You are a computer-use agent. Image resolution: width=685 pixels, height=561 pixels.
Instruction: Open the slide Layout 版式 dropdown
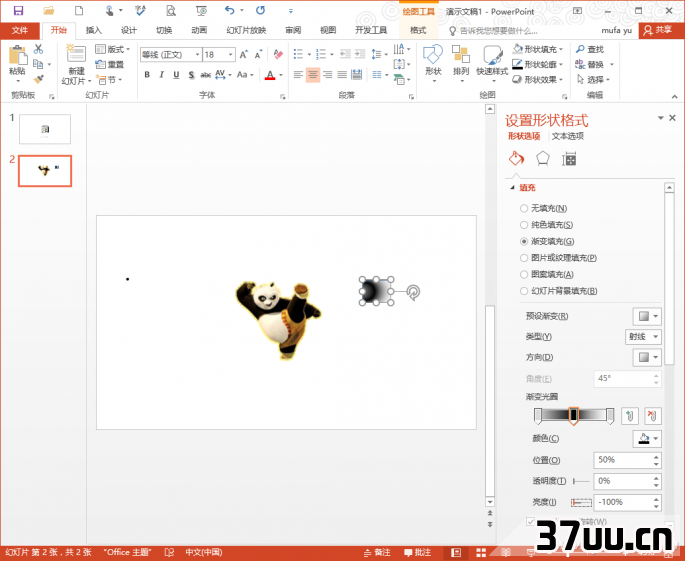coord(113,49)
